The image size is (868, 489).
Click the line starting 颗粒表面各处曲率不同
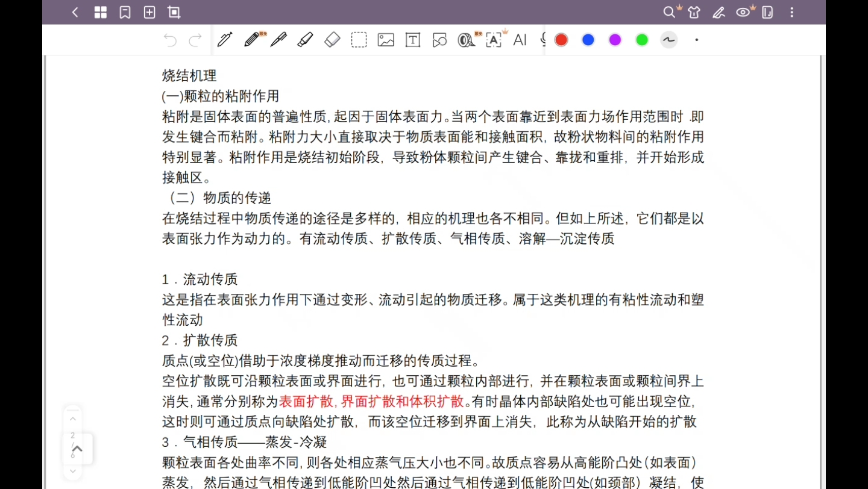[x=430, y=463]
